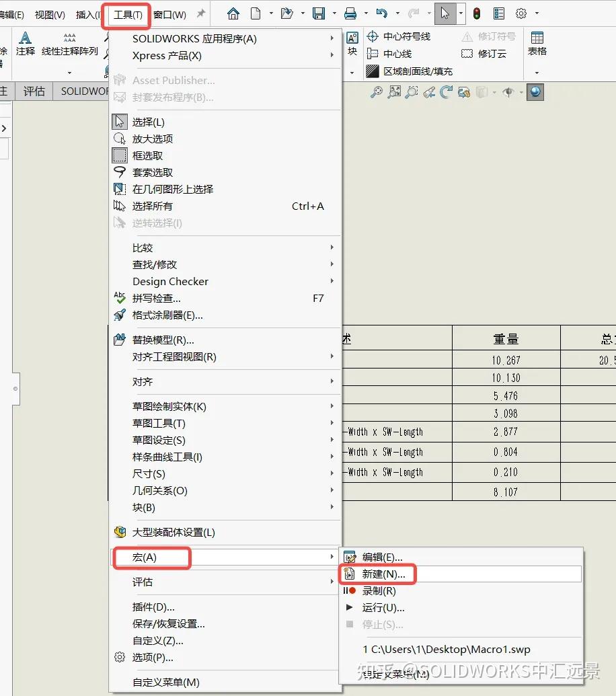Click the Revision cloud (修订云) tool
616x696 pixels.
coord(484,54)
